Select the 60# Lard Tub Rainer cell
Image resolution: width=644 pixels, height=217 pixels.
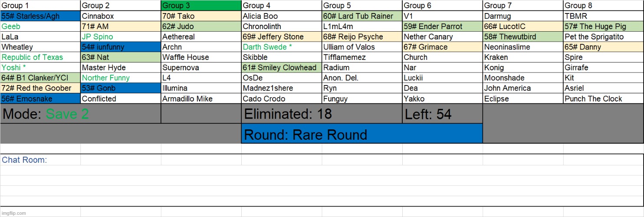362,16
